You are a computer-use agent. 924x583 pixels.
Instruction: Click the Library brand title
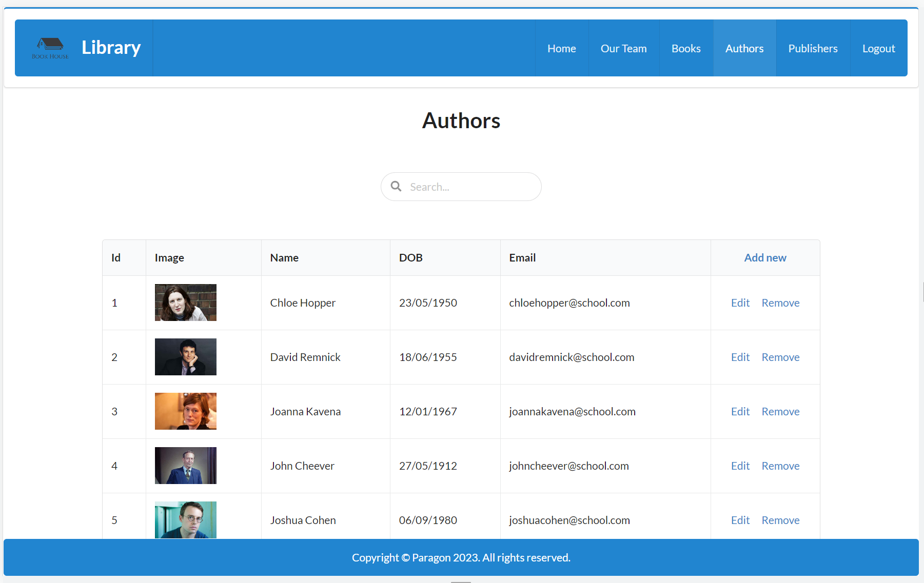click(111, 48)
